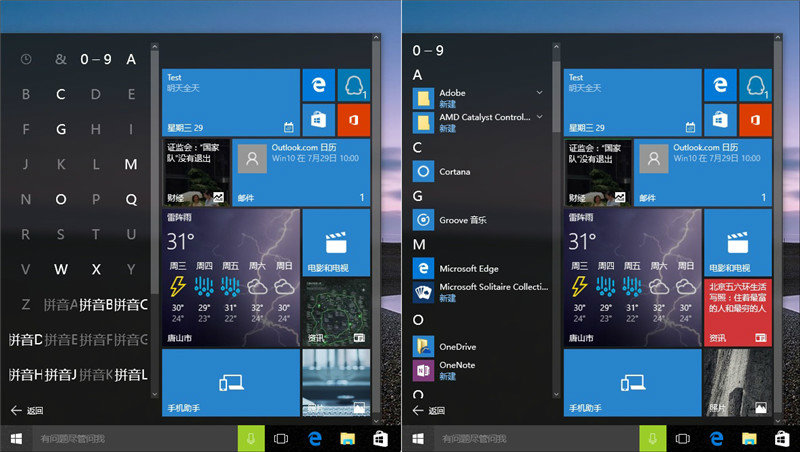Expand the AMD Catalyst Control folder chevron
The image size is (800, 452).
pyautogui.click(x=539, y=117)
